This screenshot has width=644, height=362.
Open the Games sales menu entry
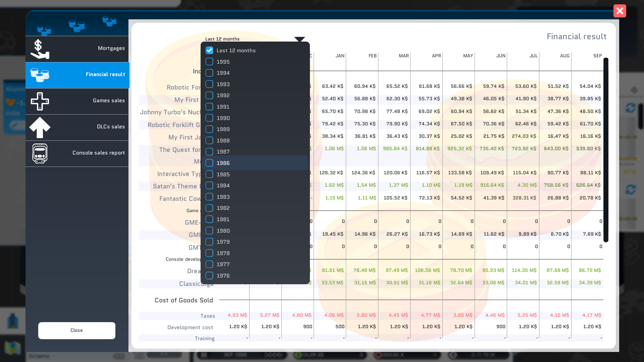pos(108,101)
